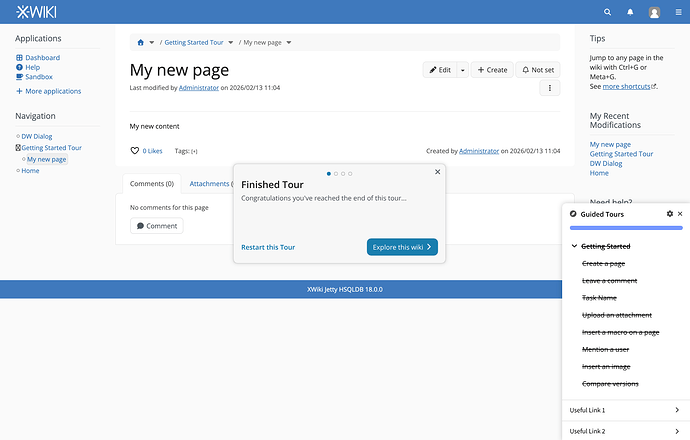
Task: Expand the My new page breadcrumb dropdown
Action: point(289,43)
